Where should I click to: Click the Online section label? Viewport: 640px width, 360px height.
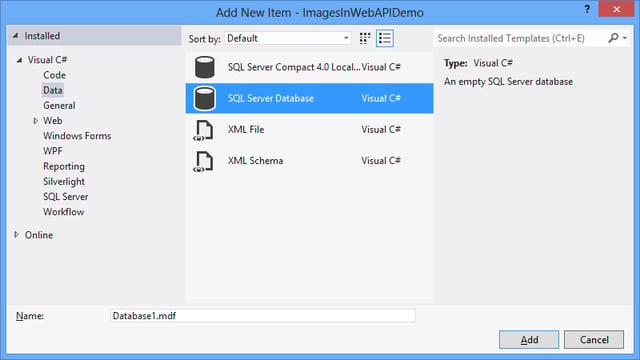click(x=39, y=235)
